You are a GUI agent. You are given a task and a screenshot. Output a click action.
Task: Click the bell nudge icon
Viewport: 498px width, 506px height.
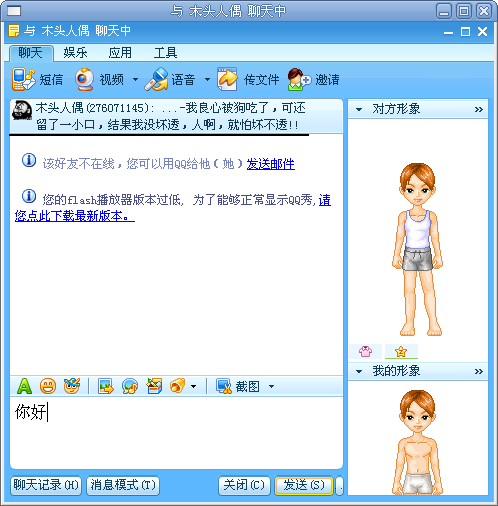click(x=177, y=386)
